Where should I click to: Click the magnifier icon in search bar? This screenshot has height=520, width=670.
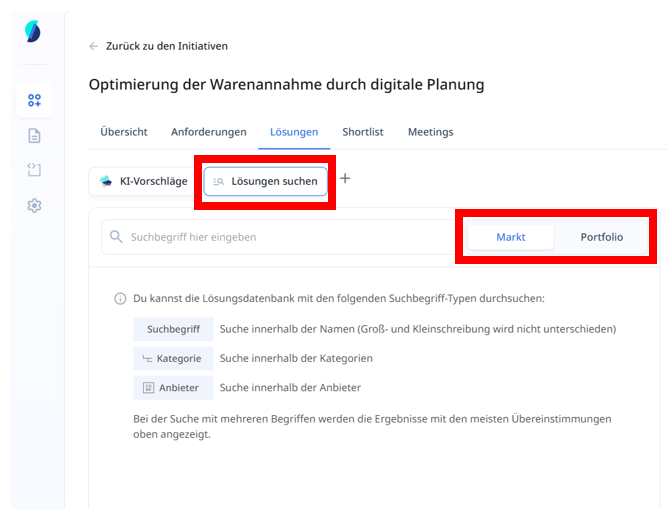pyautogui.click(x=117, y=237)
